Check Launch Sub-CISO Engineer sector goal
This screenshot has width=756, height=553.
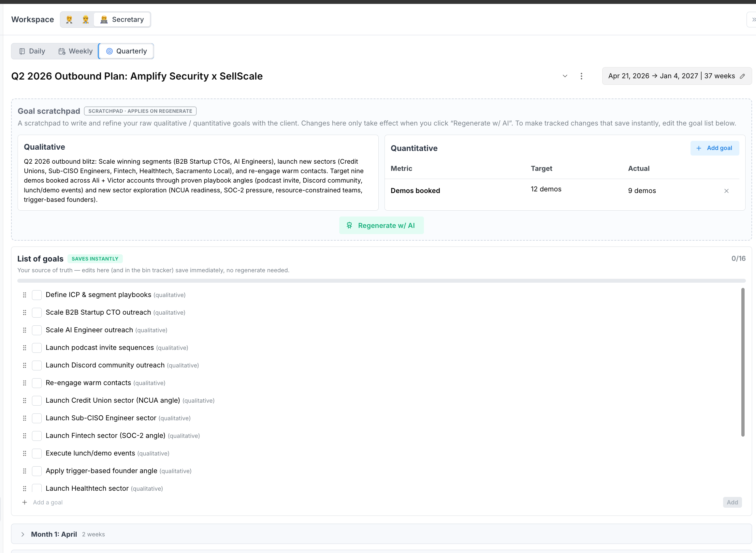pyautogui.click(x=37, y=418)
